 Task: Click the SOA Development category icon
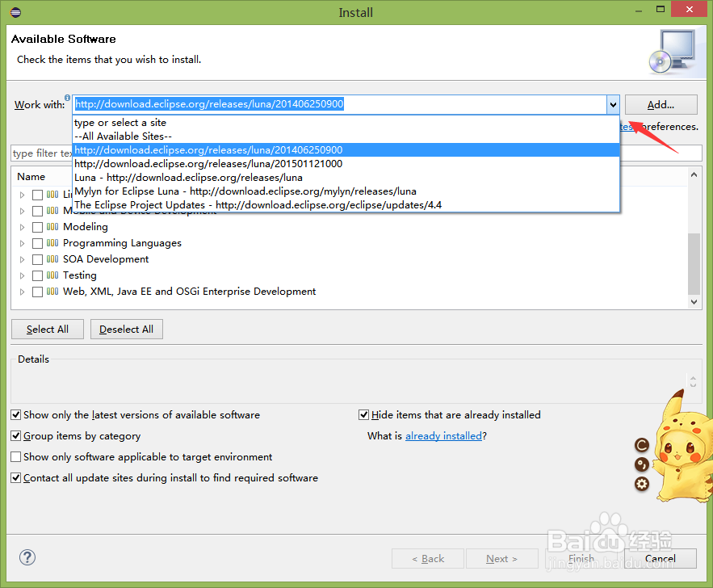coord(52,258)
